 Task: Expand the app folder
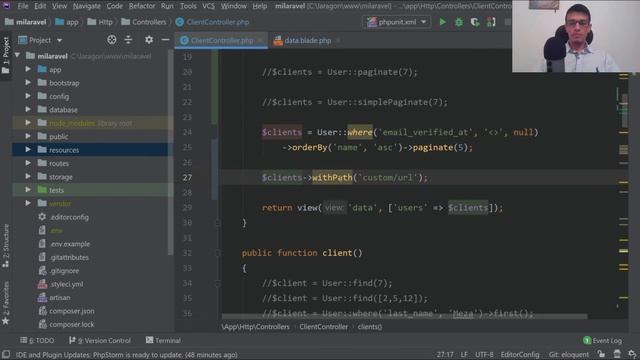point(28,69)
